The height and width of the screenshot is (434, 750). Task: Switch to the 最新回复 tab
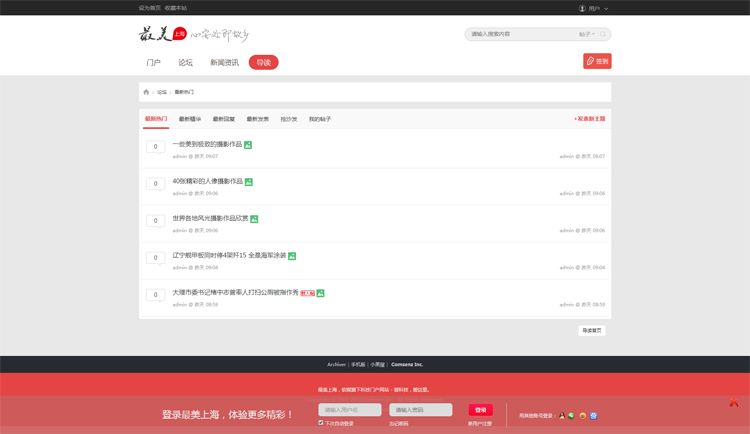(224, 119)
